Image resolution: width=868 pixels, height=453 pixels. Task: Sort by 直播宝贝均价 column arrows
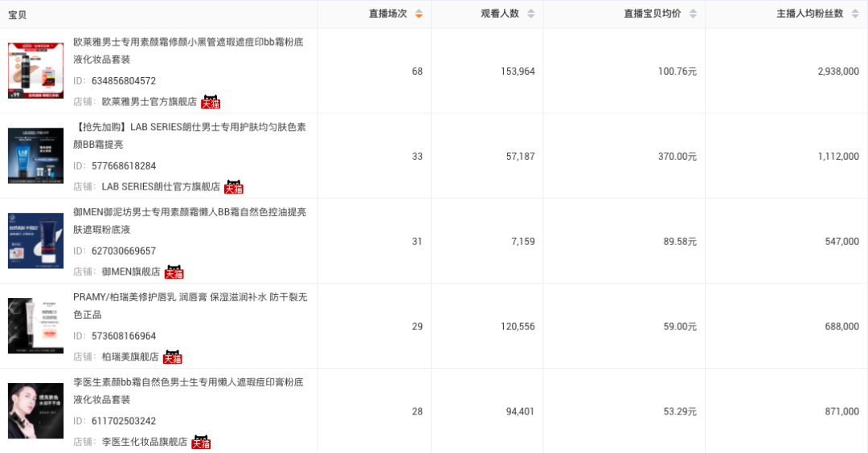pyautogui.click(x=693, y=14)
